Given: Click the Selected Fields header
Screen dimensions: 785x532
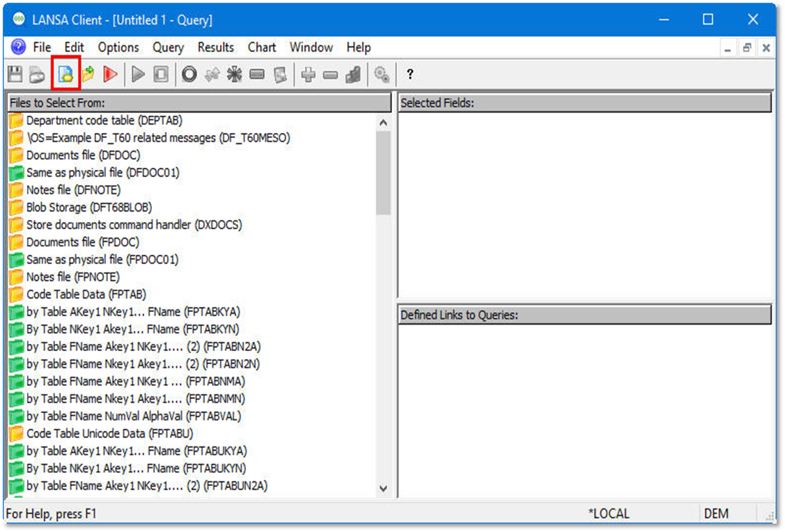Looking at the screenshot, I should (x=585, y=103).
